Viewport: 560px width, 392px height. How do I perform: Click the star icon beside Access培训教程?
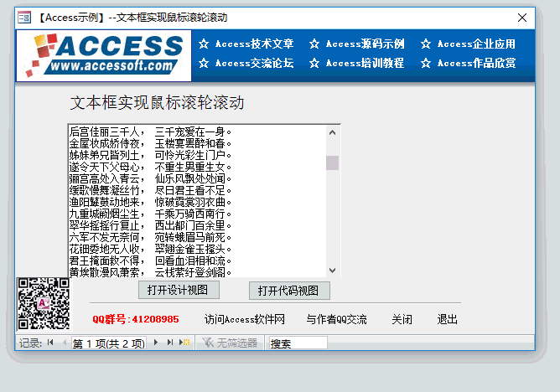pyautogui.click(x=314, y=63)
